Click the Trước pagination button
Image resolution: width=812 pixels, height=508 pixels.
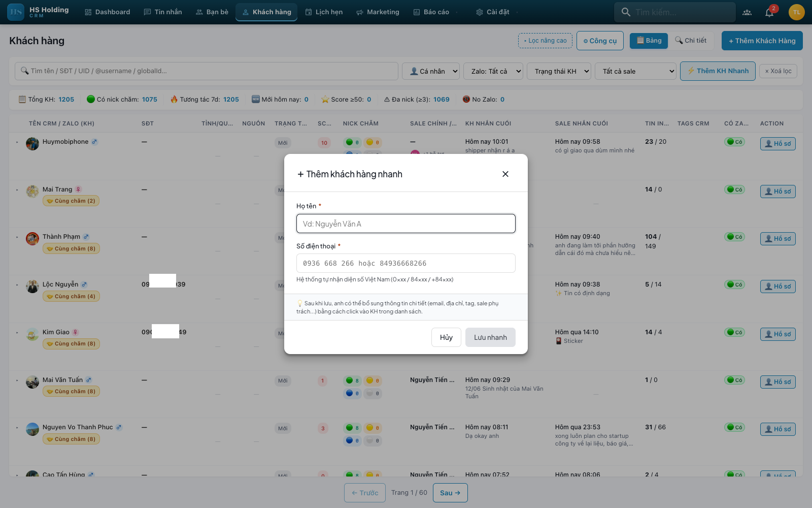(365, 493)
